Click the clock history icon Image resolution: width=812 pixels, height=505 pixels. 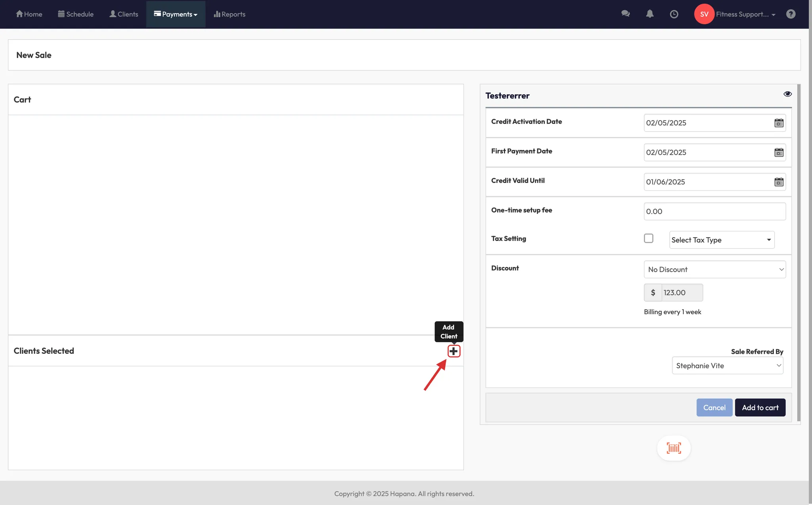click(x=674, y=14)
